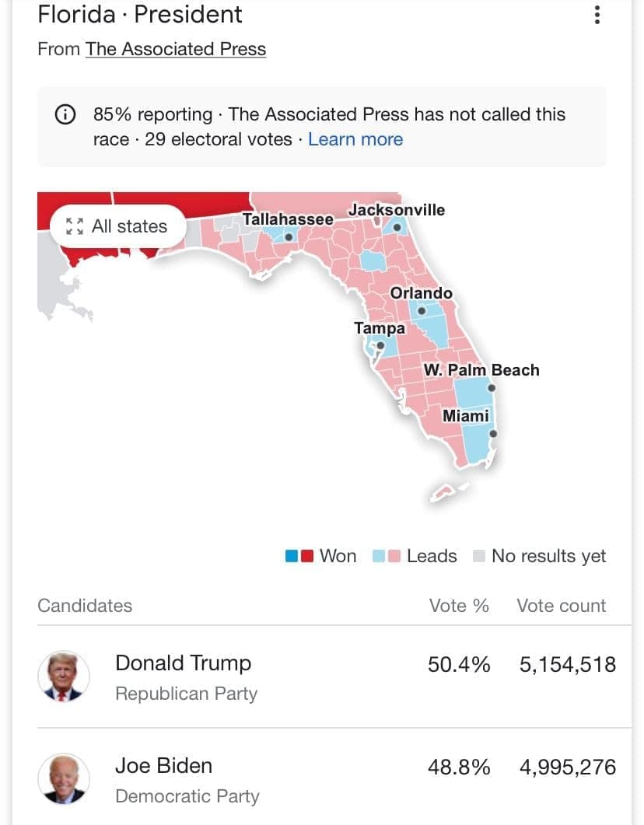Screen dimensions: 644x825
Task: Click the dark blue Won legend swatch
Action: [x=292, y=556]
